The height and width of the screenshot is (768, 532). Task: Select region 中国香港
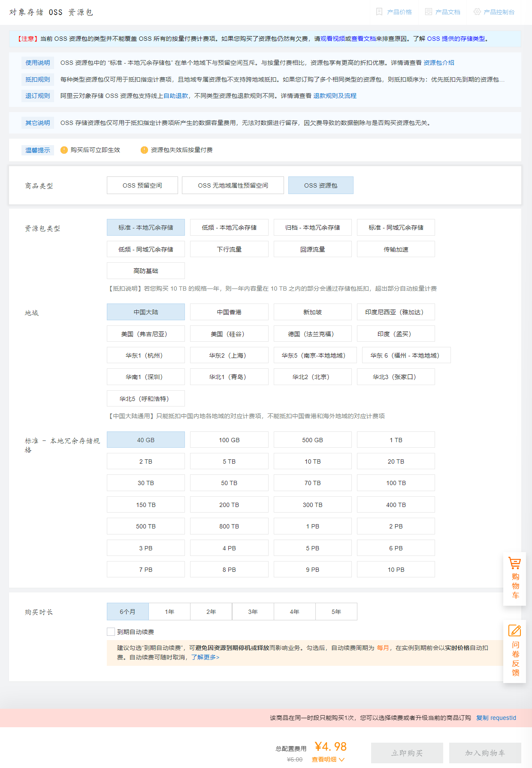(x=229, y=312)
